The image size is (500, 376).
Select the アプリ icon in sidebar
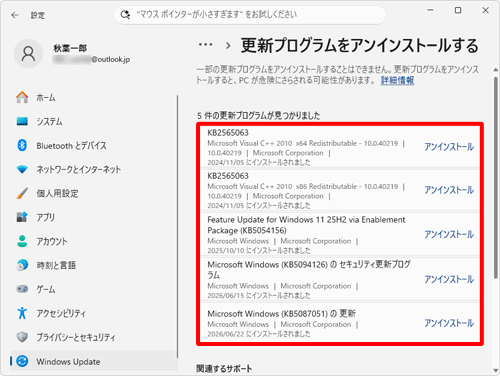[x=22, y=217]
